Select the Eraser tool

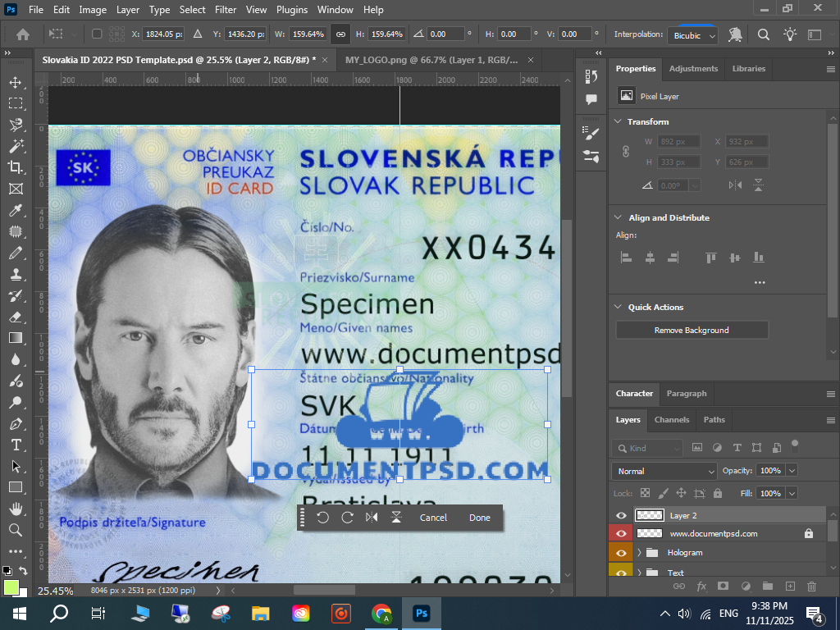pos(16,317)
